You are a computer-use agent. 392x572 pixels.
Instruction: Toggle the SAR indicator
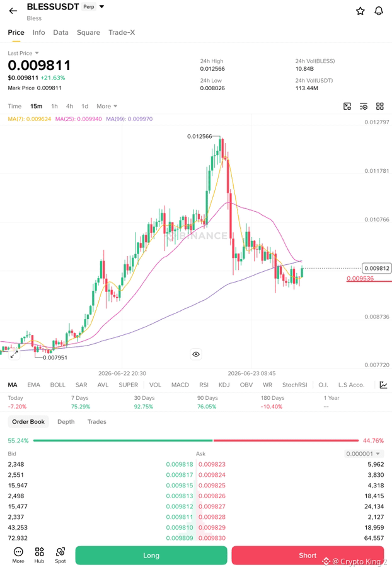81,385
